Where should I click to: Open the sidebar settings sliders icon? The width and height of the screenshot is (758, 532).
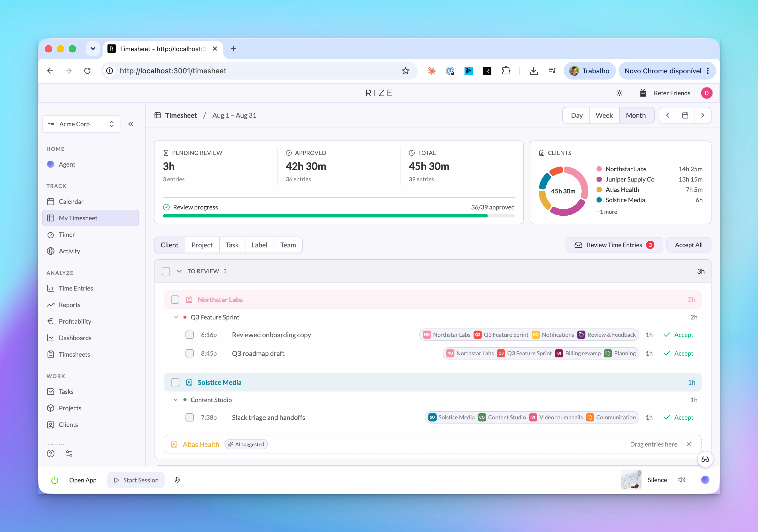tap(69, 453)
